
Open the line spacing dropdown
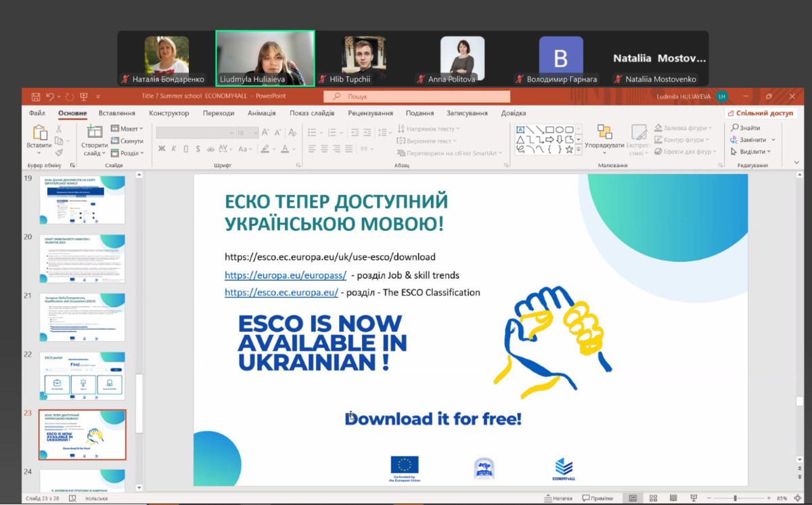(x=386, y=132)
